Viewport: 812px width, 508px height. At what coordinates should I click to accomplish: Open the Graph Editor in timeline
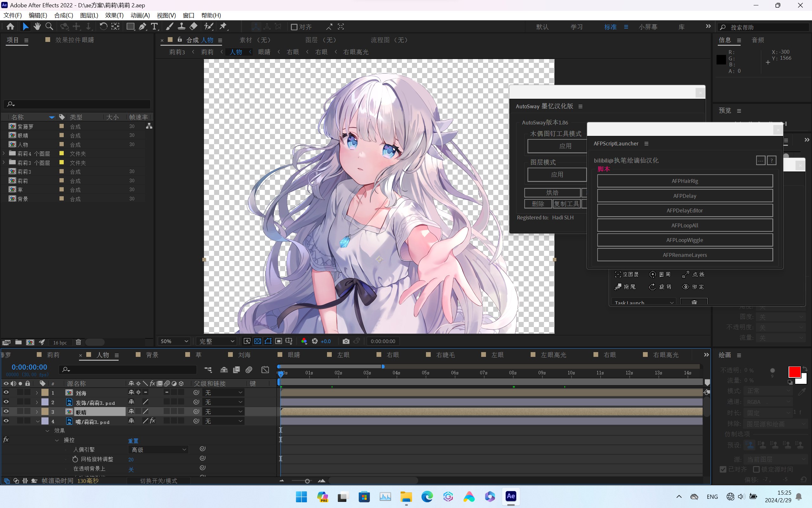(x=265, y=370)
